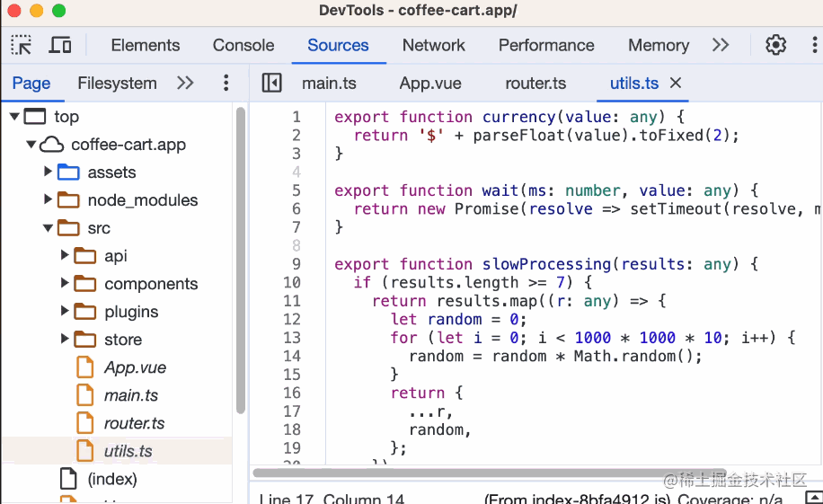Click the plugins folder icon
The height and width of the screenshot is (504, 823).
click(85, 312)
